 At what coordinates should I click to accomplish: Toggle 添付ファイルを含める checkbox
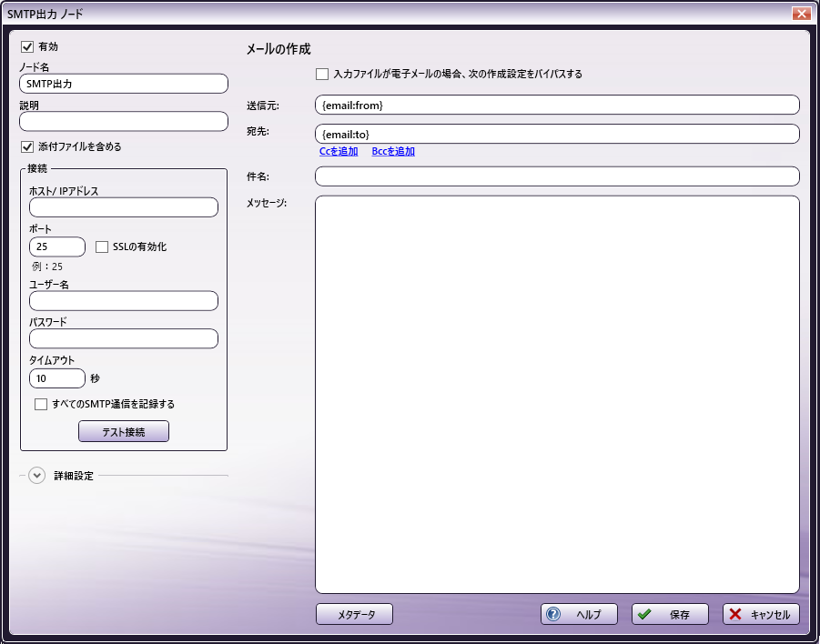click(x=27, y=146)
